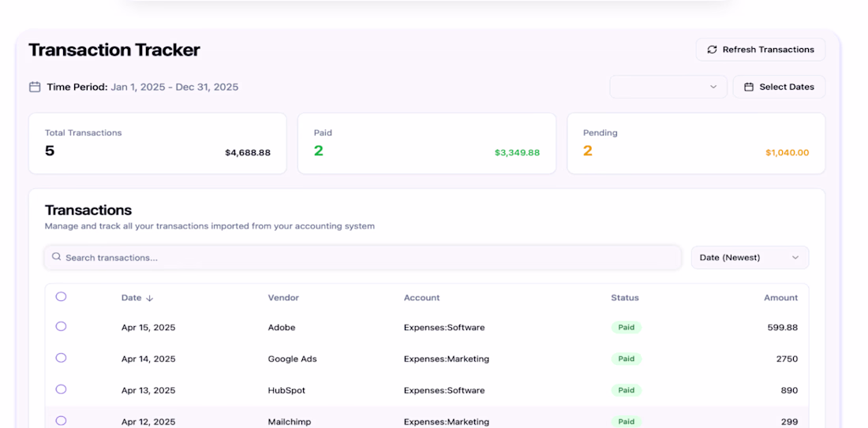Click the circular refresh arrows icon
The height and width of the screenshot is (428, 868).
point(712,50)
